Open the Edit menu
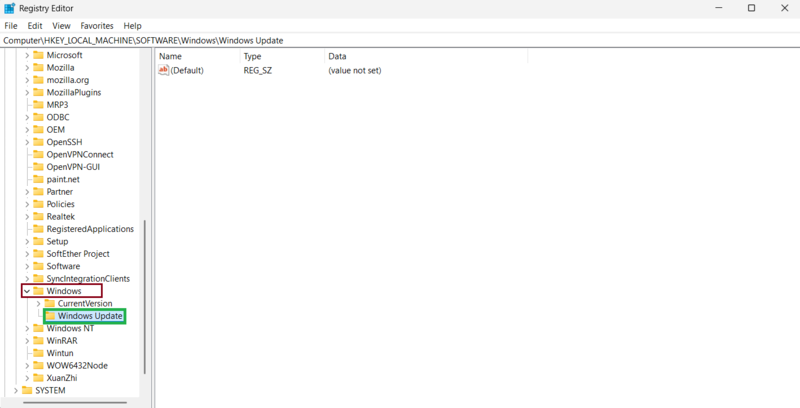 35,25
